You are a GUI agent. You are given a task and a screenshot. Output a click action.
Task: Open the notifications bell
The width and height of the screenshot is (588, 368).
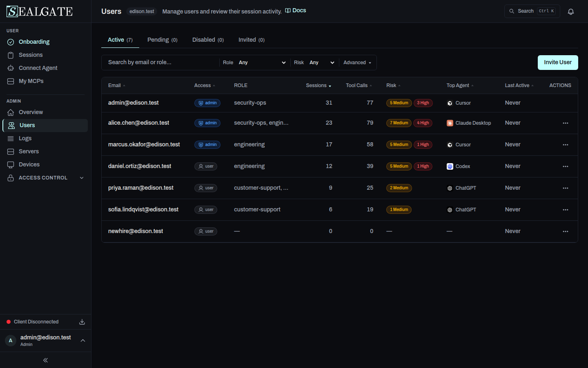[x=571, y=11]
